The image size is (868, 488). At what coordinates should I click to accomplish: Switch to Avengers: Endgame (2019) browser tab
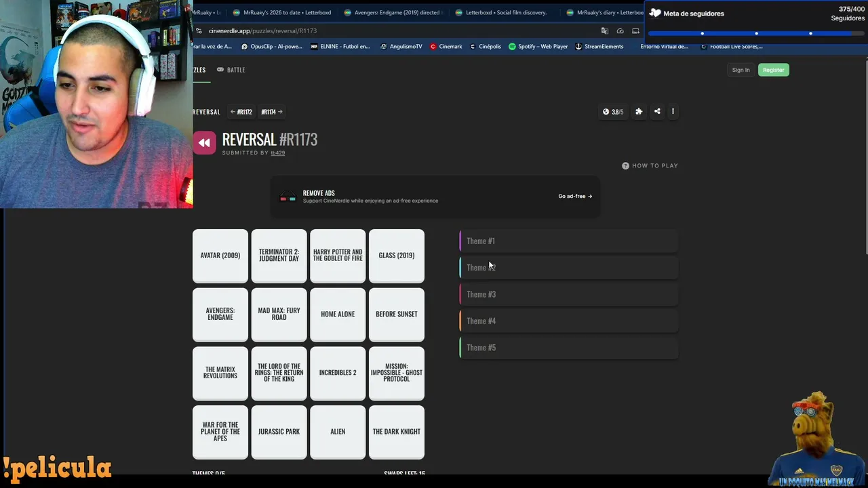click(x=393, y=12)
